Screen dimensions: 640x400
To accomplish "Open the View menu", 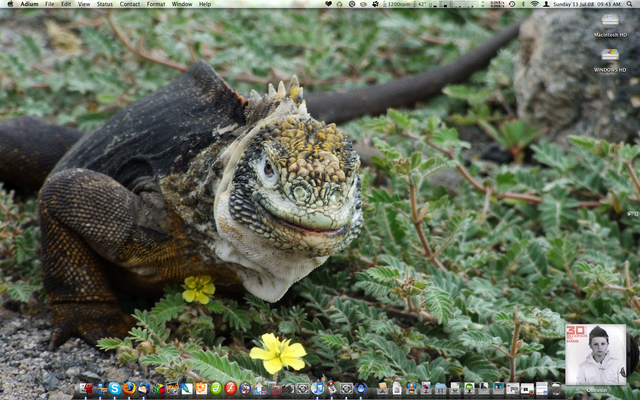I will (84, 4).
